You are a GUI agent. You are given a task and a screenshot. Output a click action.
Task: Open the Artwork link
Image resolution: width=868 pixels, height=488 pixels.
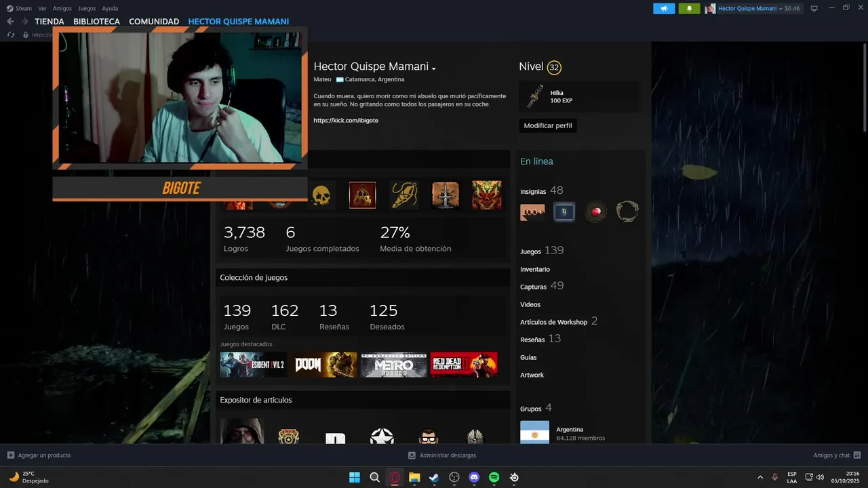pos(532,375)
